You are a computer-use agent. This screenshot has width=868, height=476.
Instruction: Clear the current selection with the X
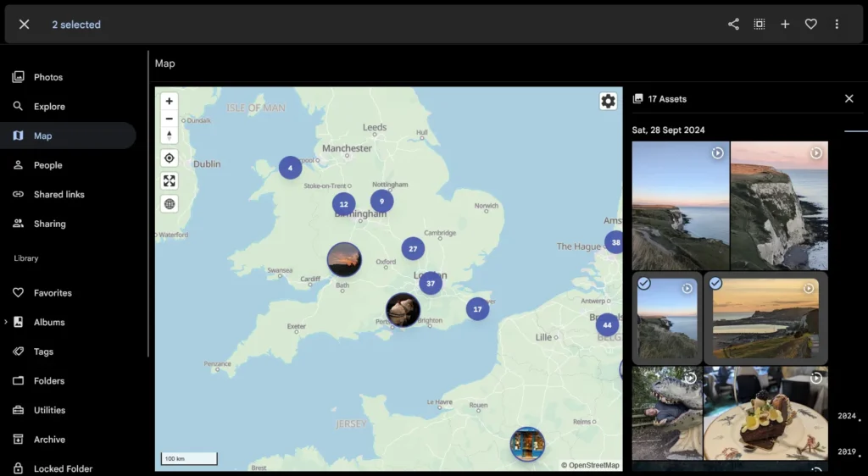click(x=24, y=25)
